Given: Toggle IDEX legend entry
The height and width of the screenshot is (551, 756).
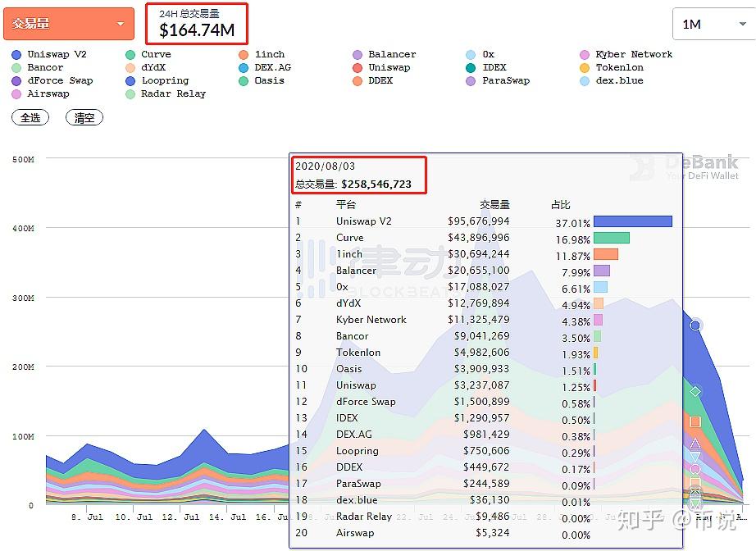Looking at the screenshot, I should pyautogui.click(x=486, y=67).
